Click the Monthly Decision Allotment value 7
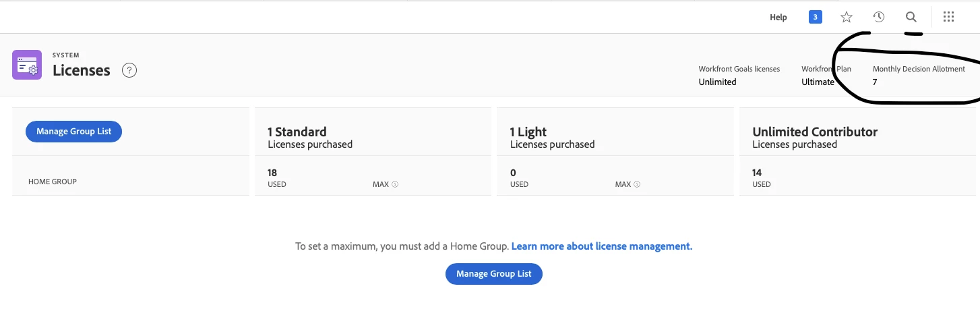 (x=875, y=82)
